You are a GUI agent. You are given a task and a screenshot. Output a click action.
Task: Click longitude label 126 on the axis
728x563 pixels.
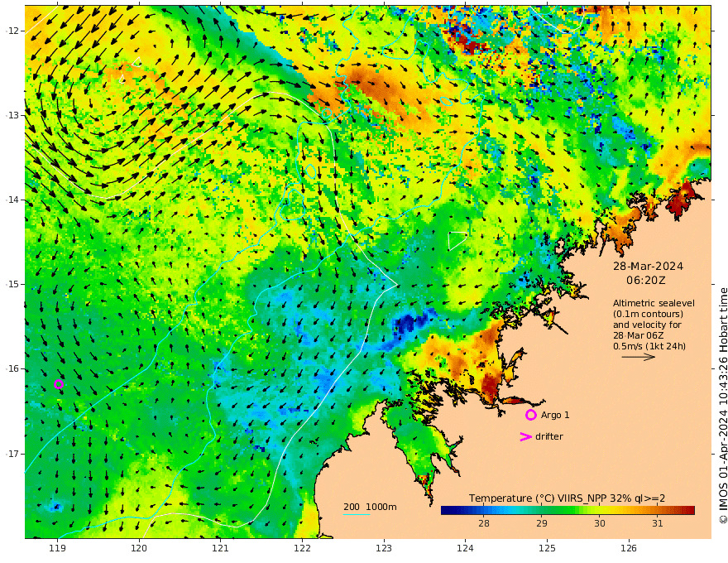[x=629, y=548]
